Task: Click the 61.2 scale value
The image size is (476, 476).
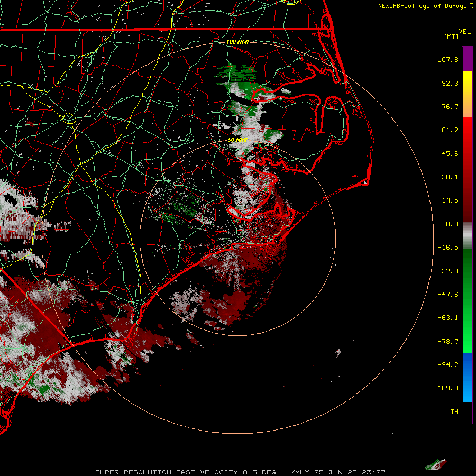Action: [450, 130]
